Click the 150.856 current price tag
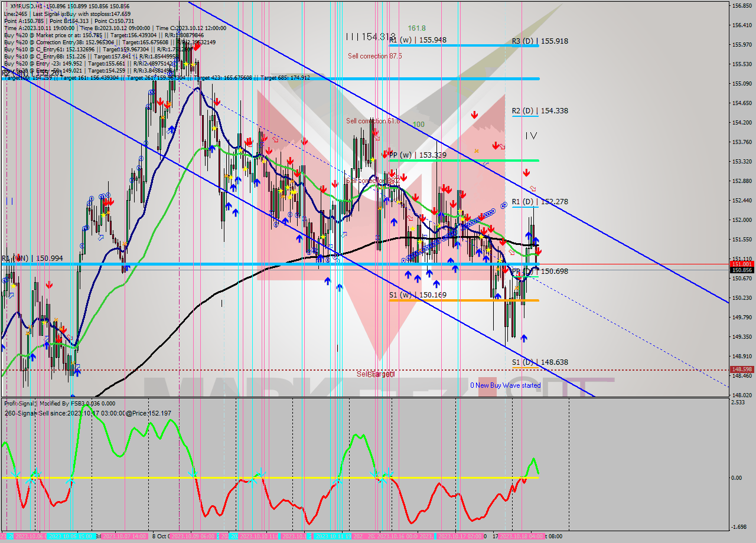 pyautogui.click(x=742, y=270)
